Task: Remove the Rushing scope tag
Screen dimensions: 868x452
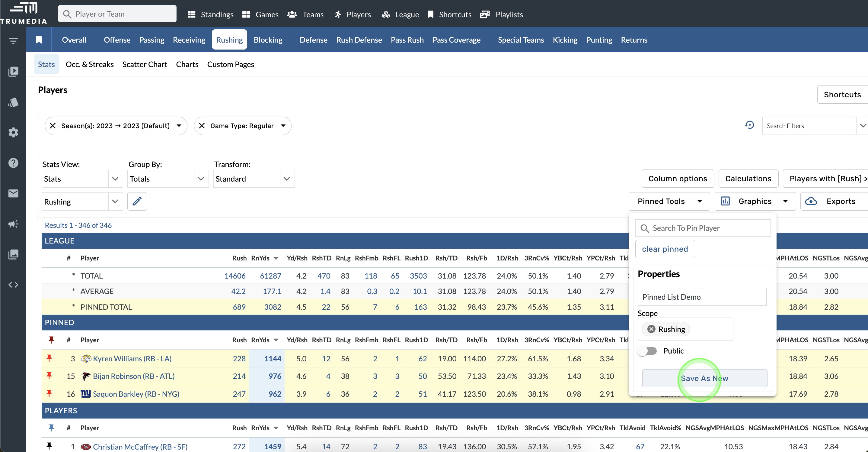Action: [x=651, y=329]
